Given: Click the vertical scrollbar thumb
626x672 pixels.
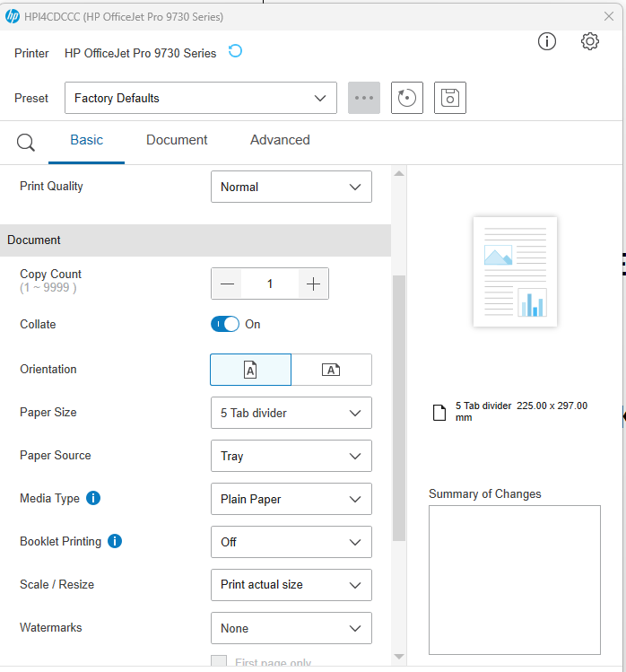Looking at the screenshot, I should pyautogui.click(x=399, y=408).
